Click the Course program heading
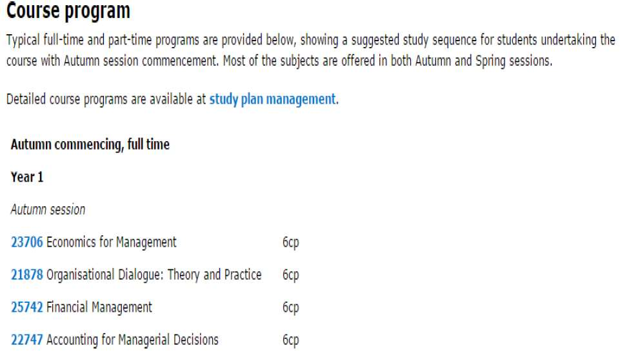The height and width of the screenshot is (364, 627). tap(68, 11)
